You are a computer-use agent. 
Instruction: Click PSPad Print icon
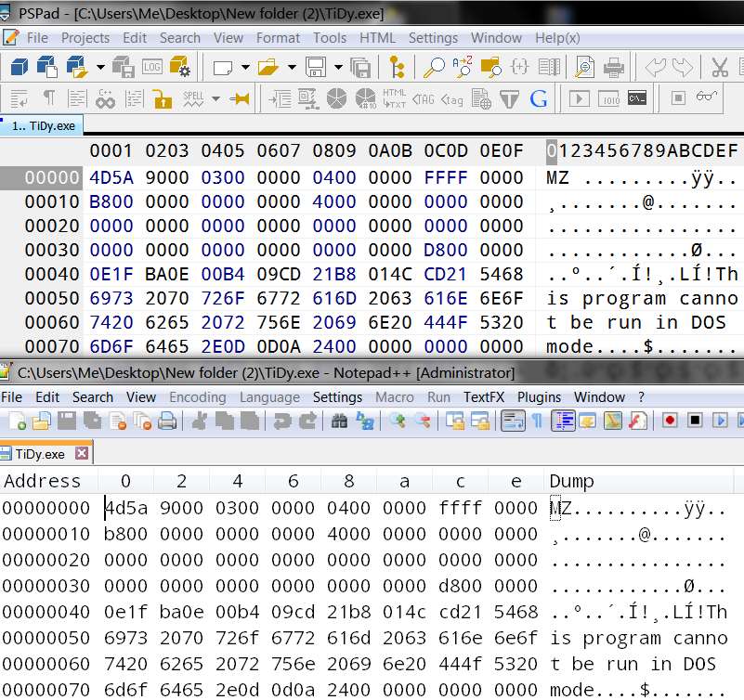[614, 68]
